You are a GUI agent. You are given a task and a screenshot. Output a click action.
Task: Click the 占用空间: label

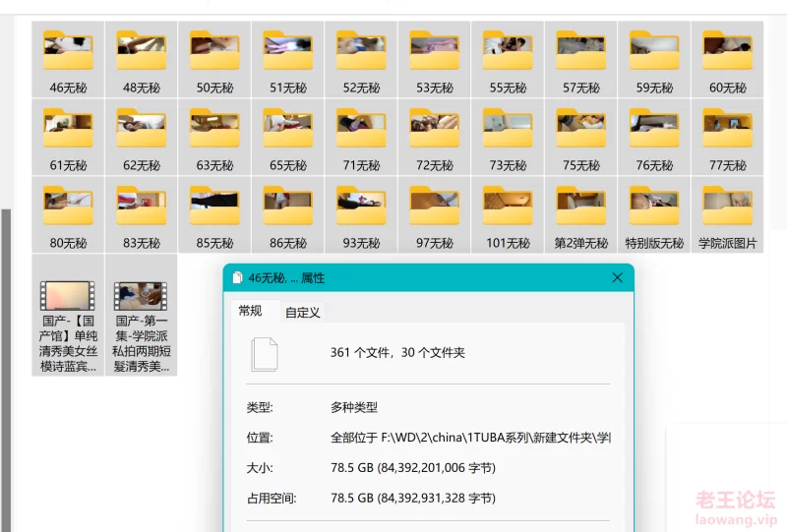[x=272, y=498]
